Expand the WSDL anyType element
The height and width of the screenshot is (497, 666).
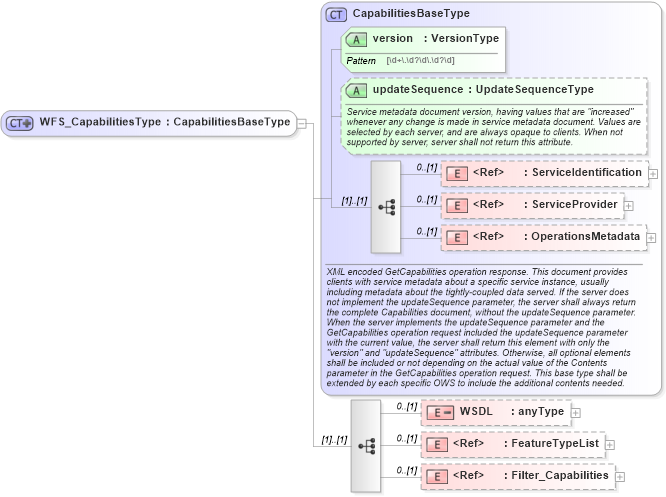coord(576,413)
